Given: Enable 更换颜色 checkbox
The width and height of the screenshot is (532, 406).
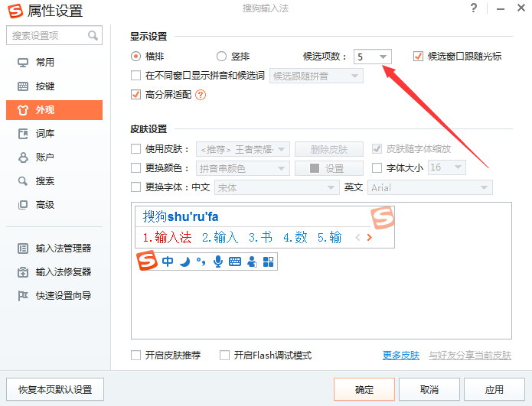Looking at the screenshot, I should (135, 167).
